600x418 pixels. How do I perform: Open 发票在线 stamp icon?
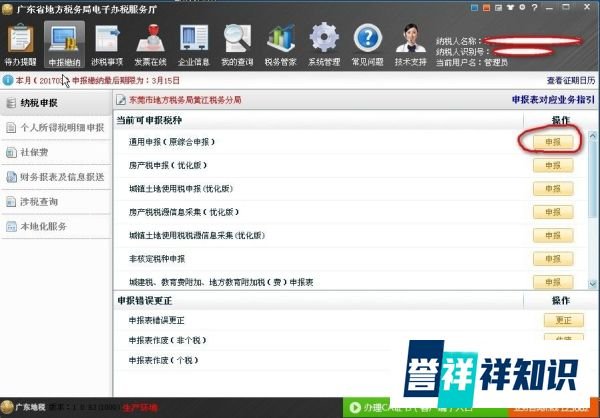pos(150,44)
